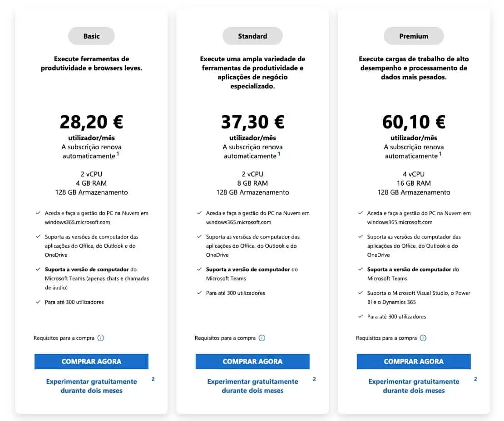Open Standard plan free two-month trial link
The image size is (504, 421).
coord(252,386)
